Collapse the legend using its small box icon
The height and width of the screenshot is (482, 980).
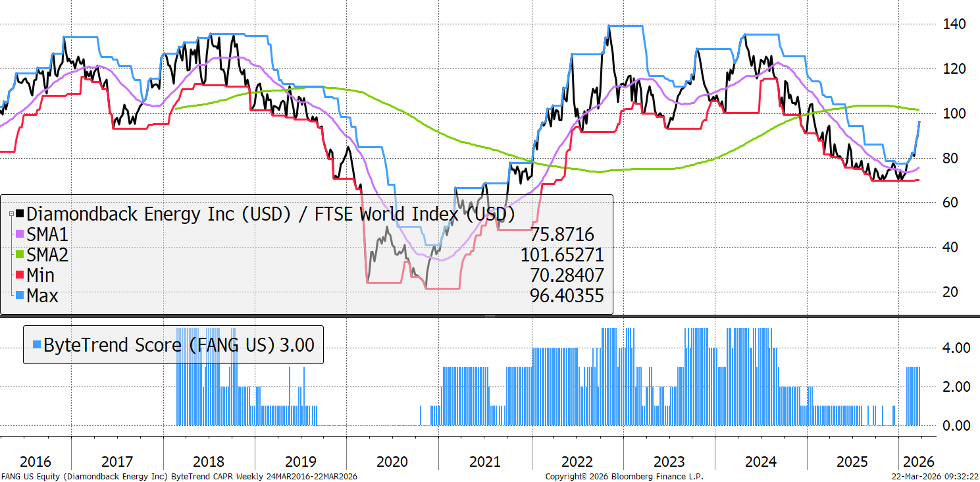click(11, 213)
